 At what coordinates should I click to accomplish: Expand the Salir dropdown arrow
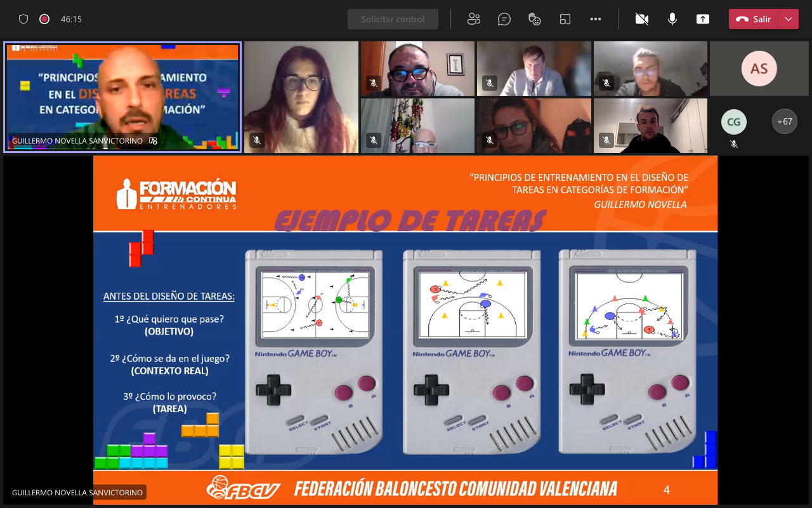(x=789, y=19)
